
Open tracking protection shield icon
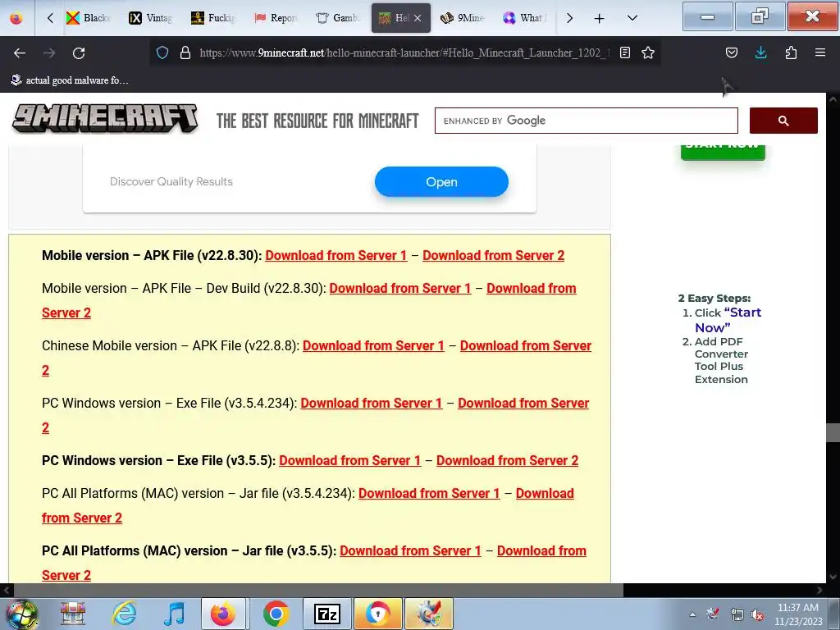162,52
